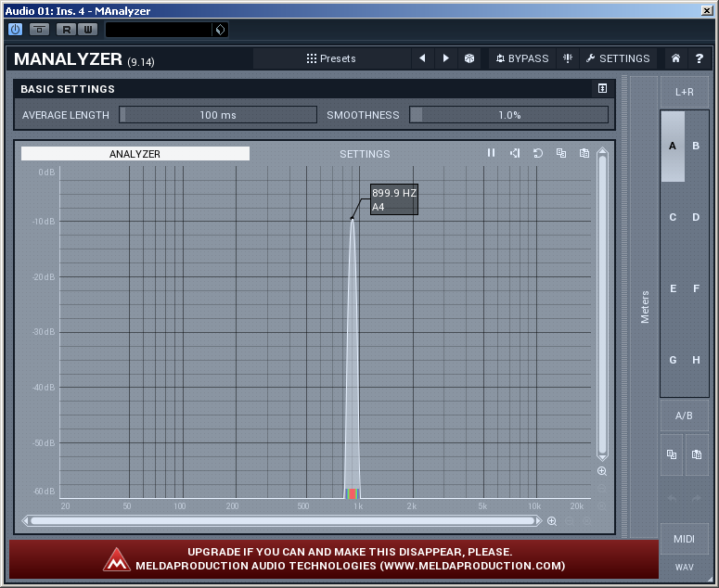Click the vertical scrollbar up arrow
Image resolution: width=719 pixels, height=588 pixels.
point(602,151)
